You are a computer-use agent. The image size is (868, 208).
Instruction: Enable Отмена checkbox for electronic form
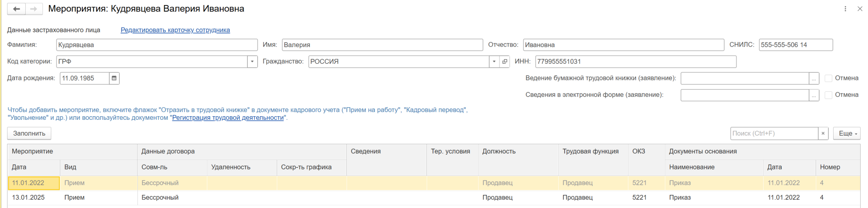coord(828,95)
